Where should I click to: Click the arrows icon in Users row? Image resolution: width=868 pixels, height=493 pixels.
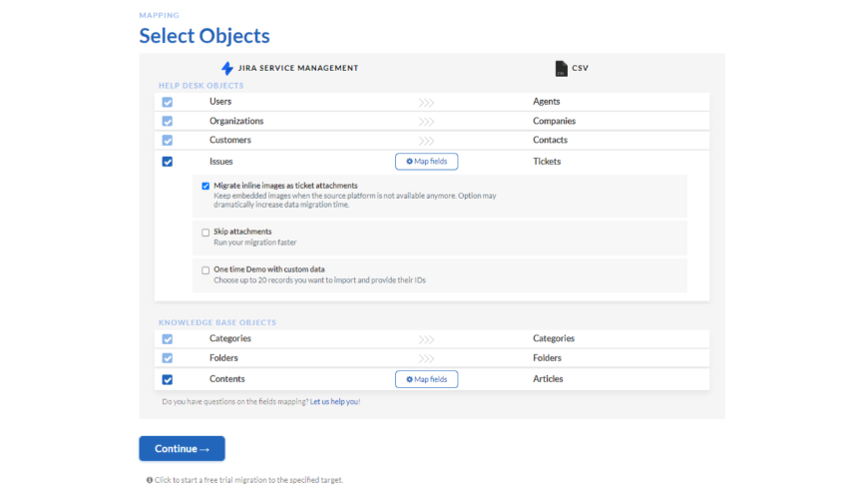click(427, 102)
